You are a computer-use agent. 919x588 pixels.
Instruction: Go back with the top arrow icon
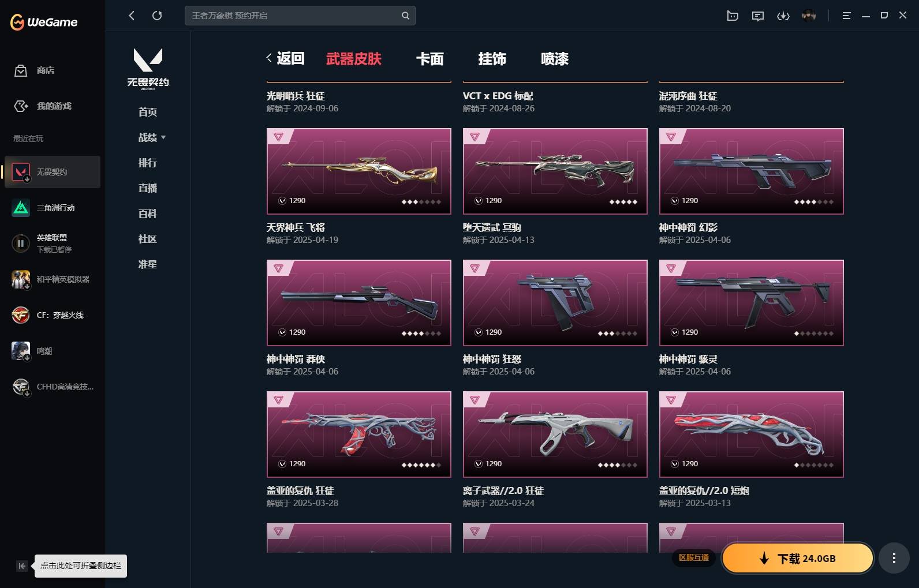point(132,16)
